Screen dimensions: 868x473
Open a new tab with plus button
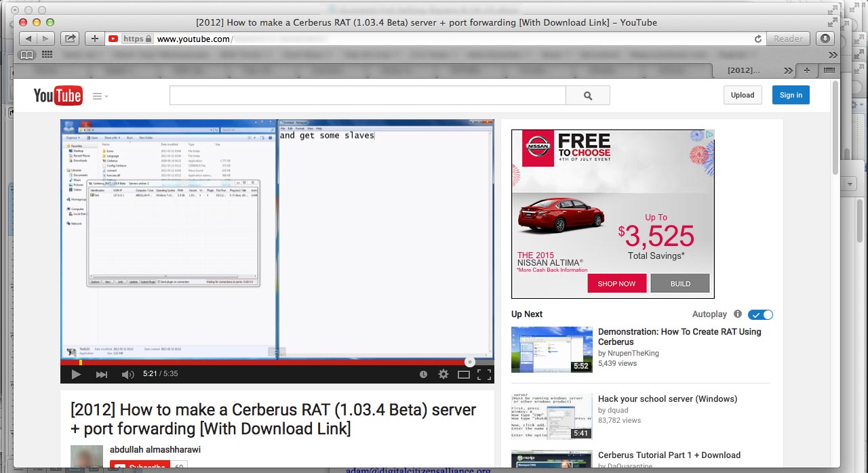coord(807,70)
